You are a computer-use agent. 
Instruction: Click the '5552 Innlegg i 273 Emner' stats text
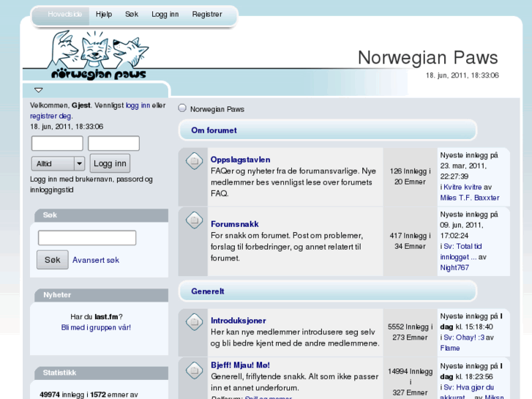click(x=410, y=332)
